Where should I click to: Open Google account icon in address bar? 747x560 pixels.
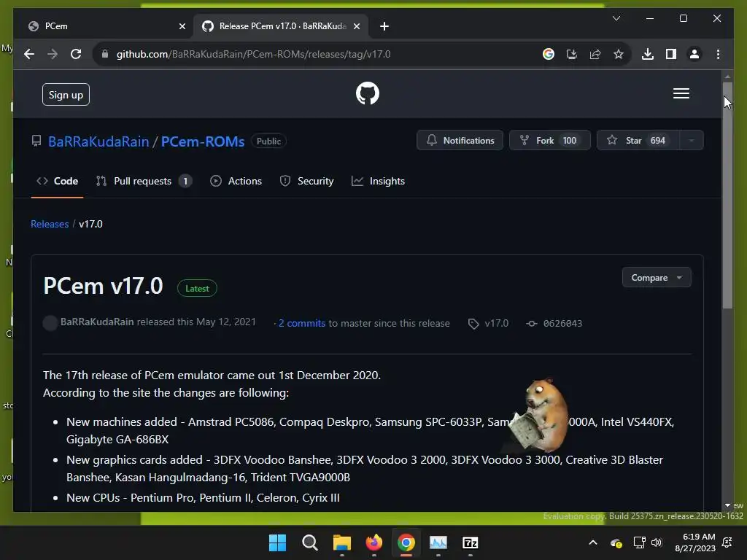coord(549,54)
